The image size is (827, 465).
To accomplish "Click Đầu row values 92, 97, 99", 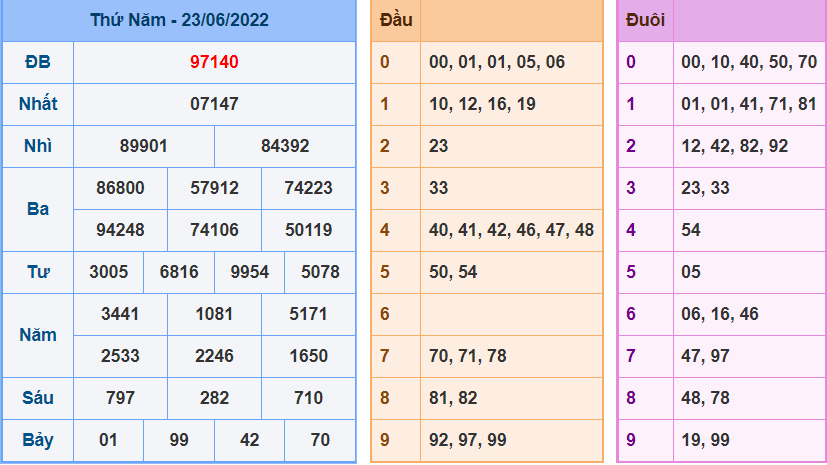I will pyautogui.click(x=468, y=440).
